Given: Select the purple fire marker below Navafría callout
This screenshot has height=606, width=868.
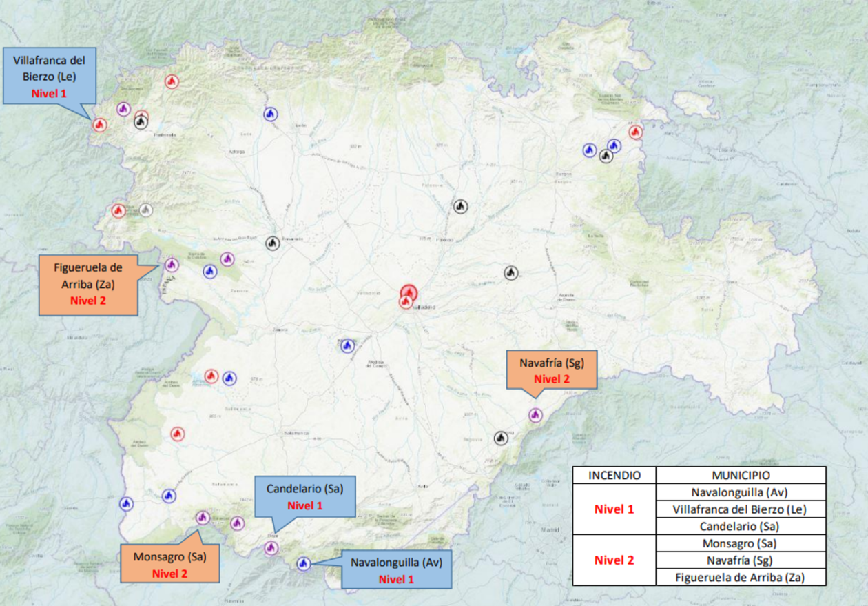Looking at the screenshot, I should coord(535,414).
